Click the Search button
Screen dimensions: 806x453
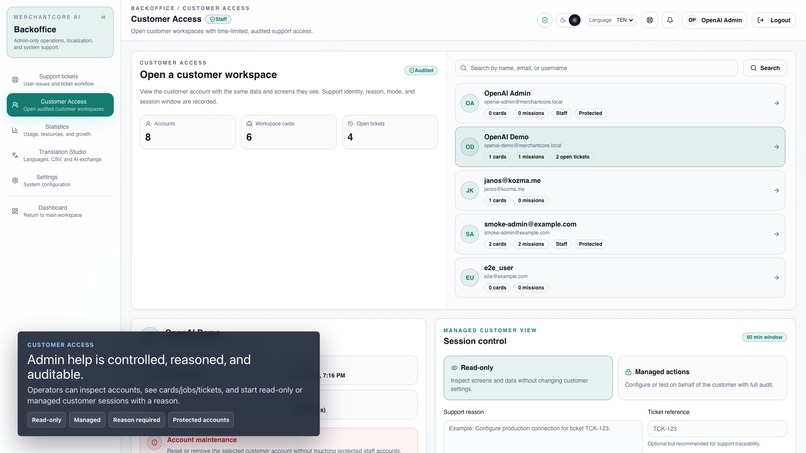point(765,68)
